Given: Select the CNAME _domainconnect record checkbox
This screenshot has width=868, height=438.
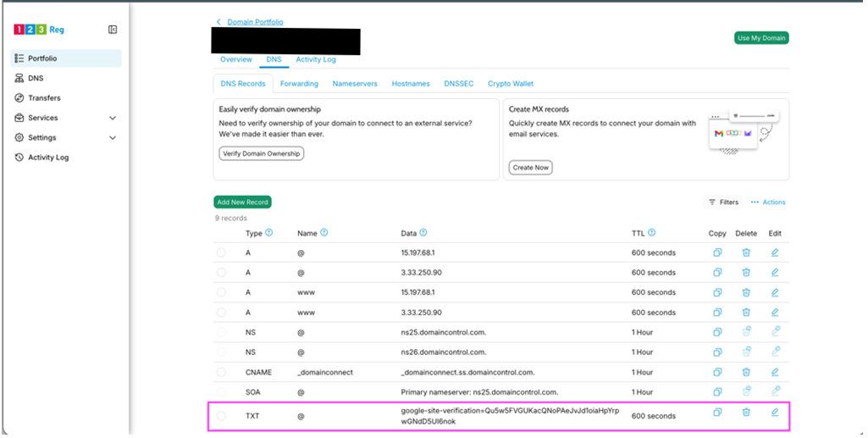Looking at the screenshot, I should [x=221, y=372].
